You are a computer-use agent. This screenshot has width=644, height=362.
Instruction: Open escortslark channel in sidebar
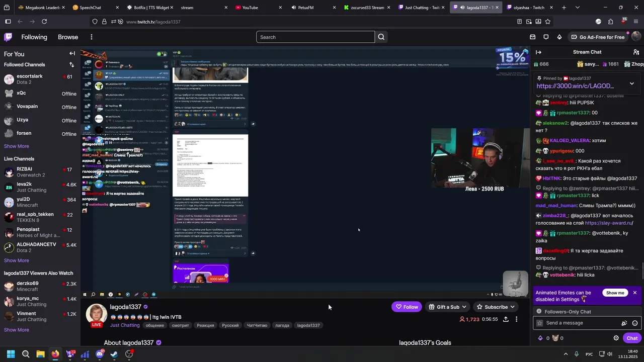(40, 79)
